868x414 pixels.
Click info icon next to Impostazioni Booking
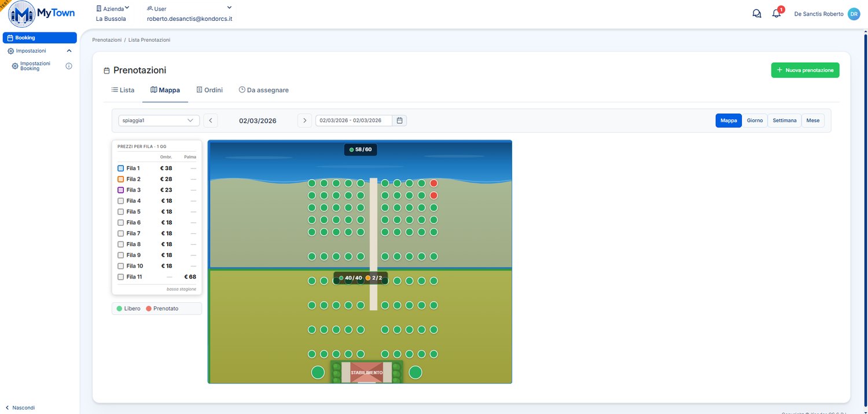69,66
